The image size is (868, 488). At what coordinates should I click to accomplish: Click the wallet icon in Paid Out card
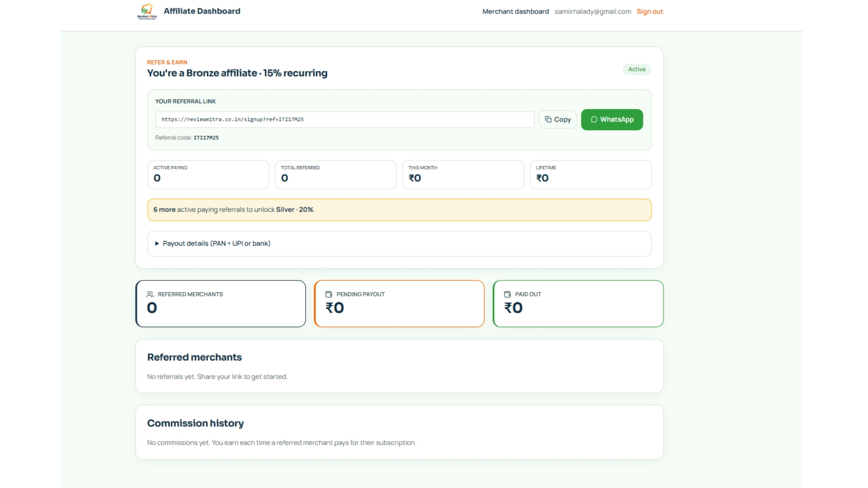tap(507, 294)
